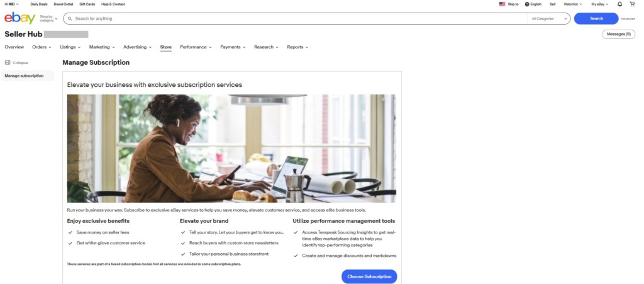Switch to the Overview tab
The height and width of the screenshot is (284, 644).
14,47
